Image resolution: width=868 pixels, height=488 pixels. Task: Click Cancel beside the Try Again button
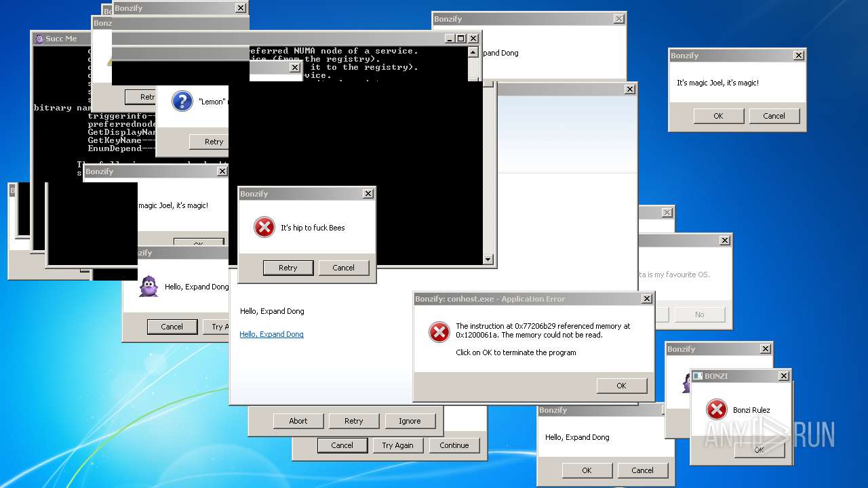342,445
